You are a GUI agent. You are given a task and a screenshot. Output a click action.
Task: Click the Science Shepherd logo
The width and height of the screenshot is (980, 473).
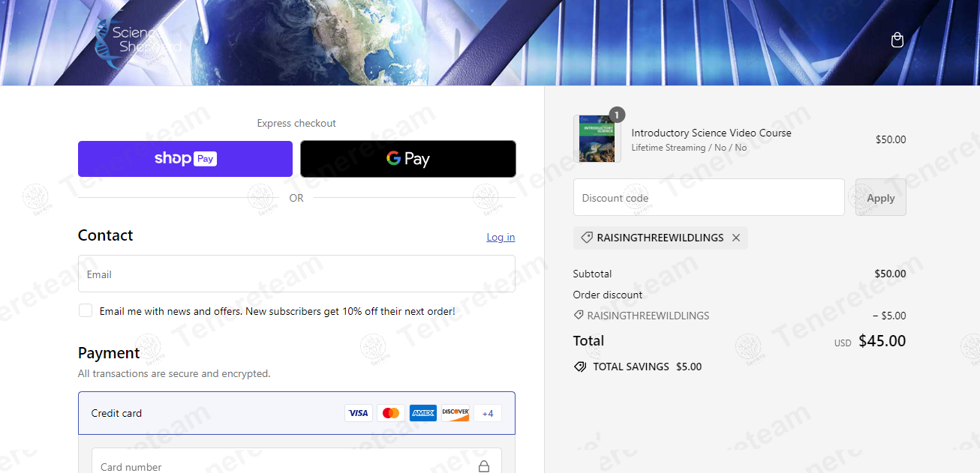(139, 41)
